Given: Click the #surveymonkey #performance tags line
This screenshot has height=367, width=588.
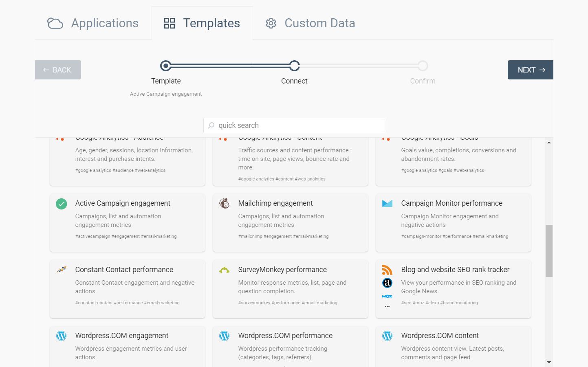Looking at the screenshot, I should click(x=288, y=303).
